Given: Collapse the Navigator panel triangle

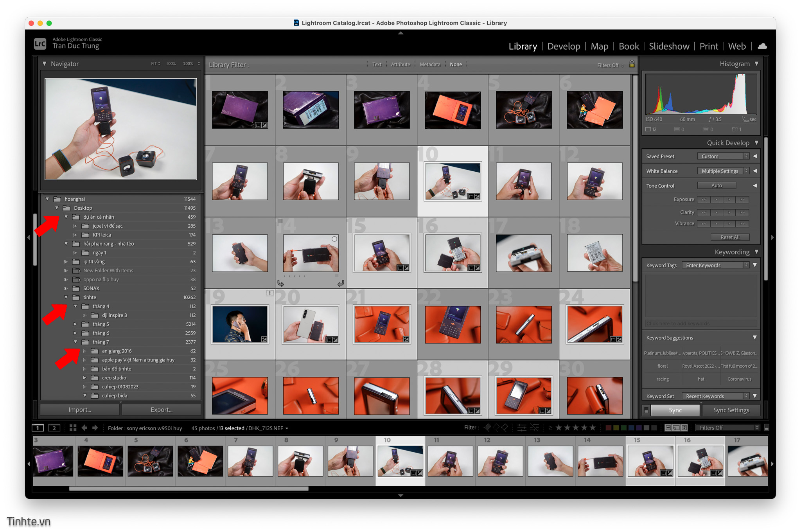Looking at the screenshot, I should coord(44,64).
